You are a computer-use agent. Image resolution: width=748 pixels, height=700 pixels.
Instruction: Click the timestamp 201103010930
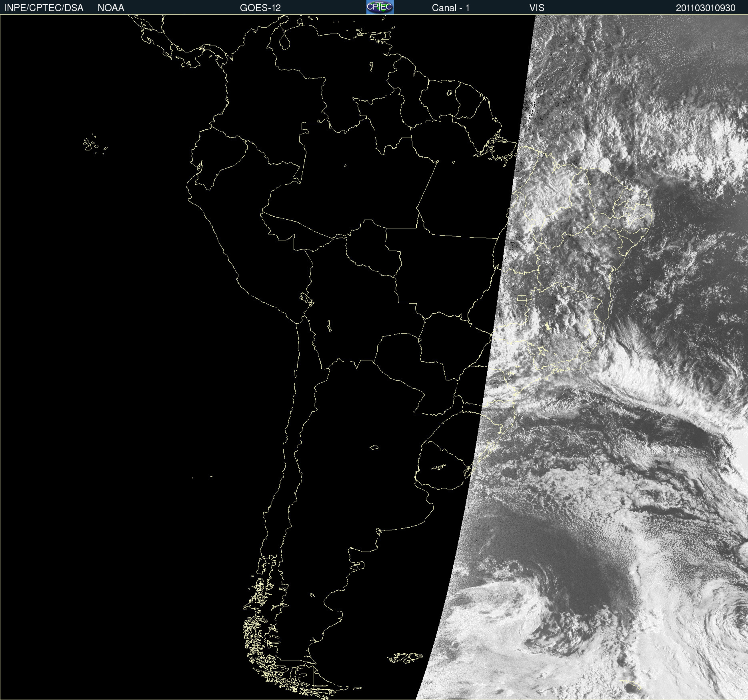click(x=706, y=8)
